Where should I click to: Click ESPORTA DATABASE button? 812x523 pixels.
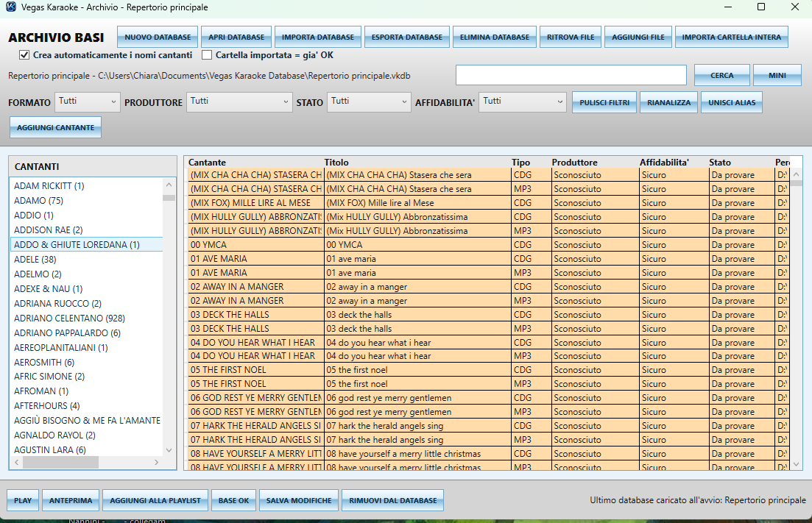point(407,38)
